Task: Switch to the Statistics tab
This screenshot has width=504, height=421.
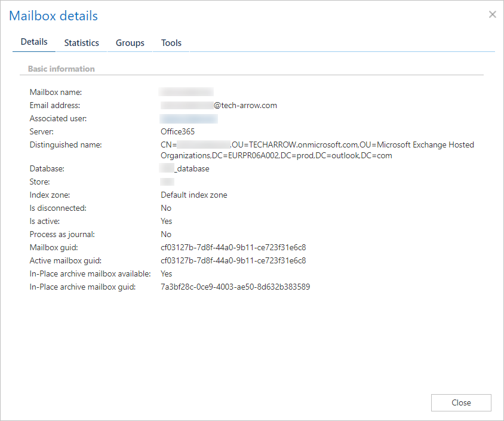Action: tap(81, 43)
